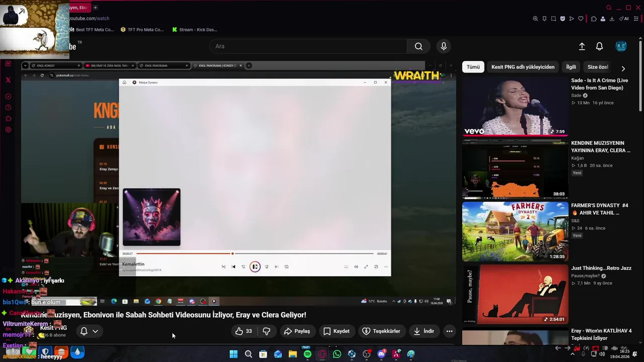
Task: Open Stream - Kick Das... bookmark
Action: (x=195, y=30)
